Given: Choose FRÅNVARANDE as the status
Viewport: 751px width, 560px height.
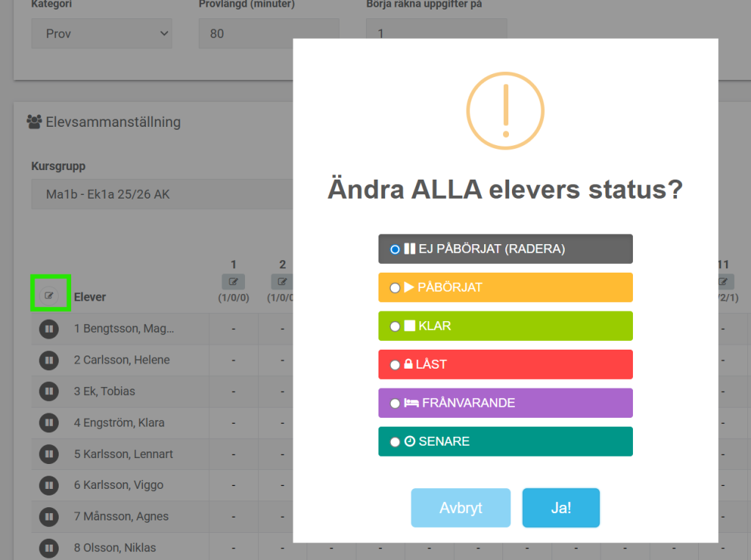Looking at the screenshot, I should click(x=395, y=403).
